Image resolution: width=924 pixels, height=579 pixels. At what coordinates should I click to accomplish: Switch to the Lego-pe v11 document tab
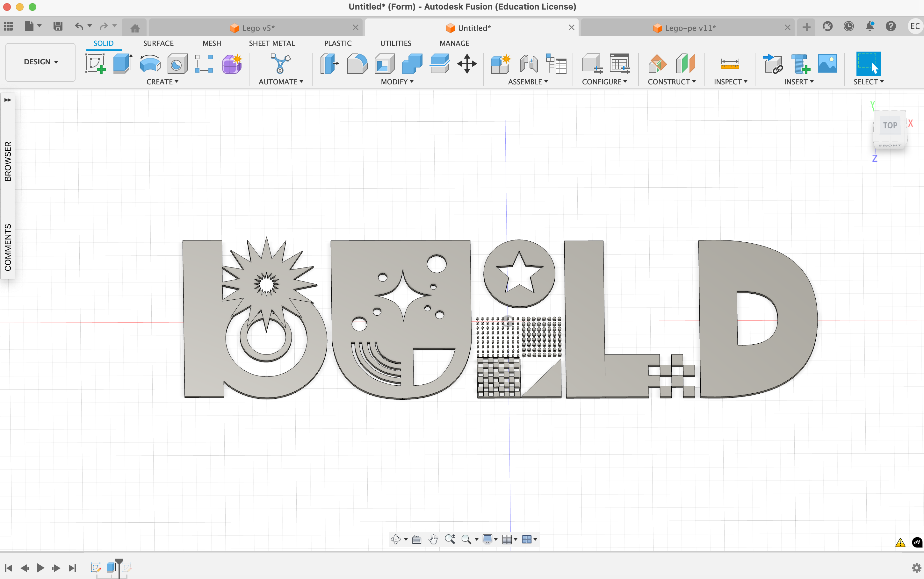pos(689,28)
